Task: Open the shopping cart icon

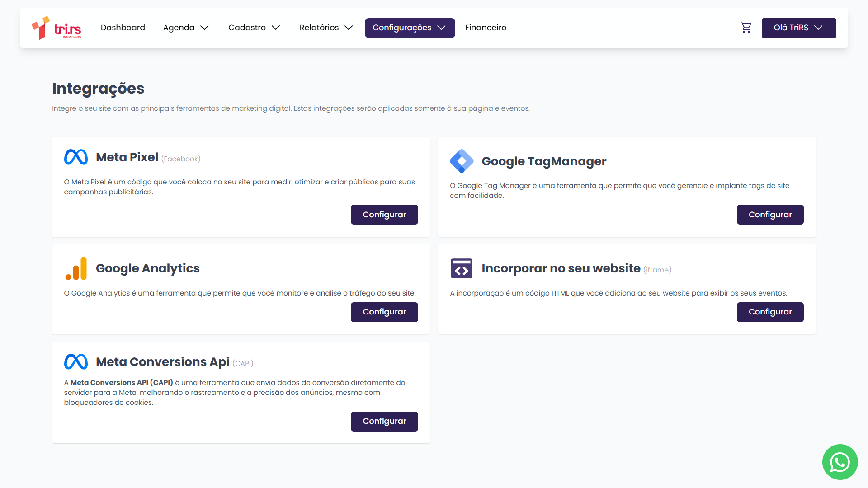Action: click(746, 28)
